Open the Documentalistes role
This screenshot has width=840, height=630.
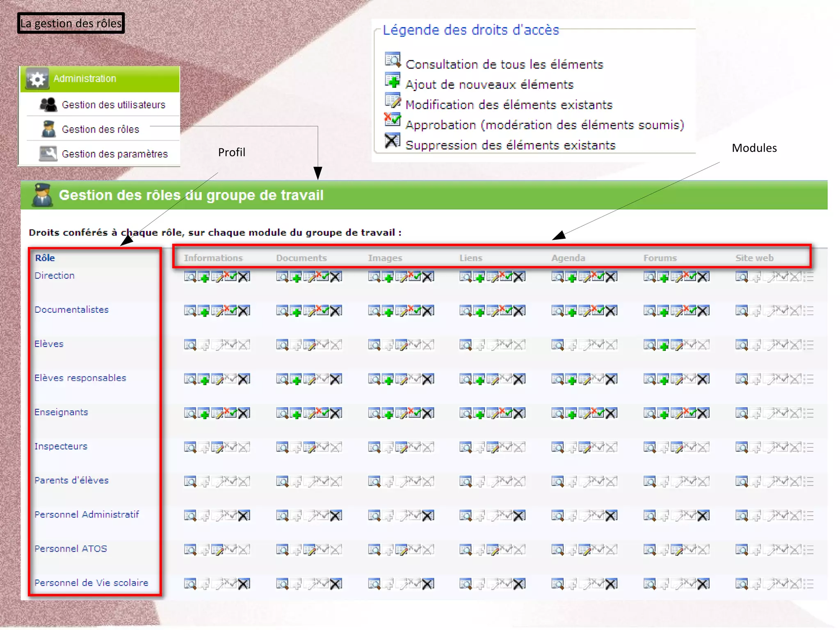click(x=71, y=309)
